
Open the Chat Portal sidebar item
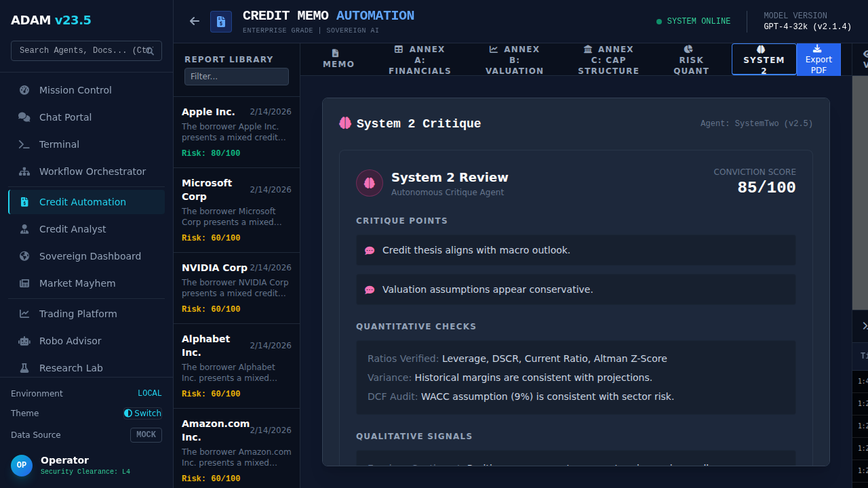[65, 117]
